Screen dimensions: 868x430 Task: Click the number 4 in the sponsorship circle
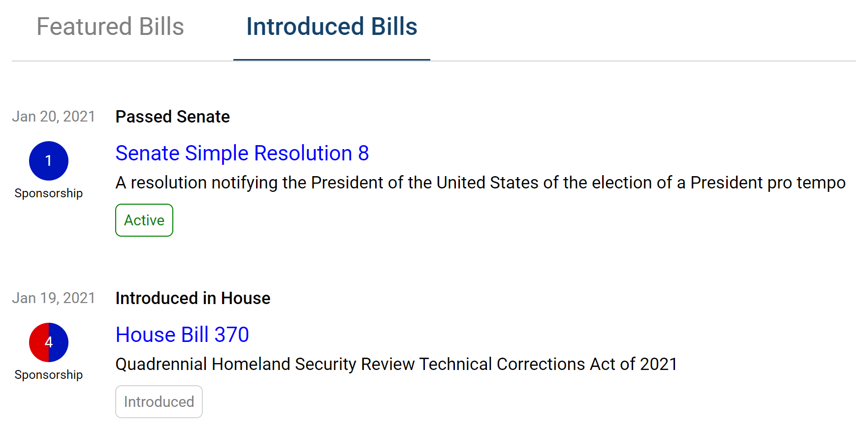(49, 342)
